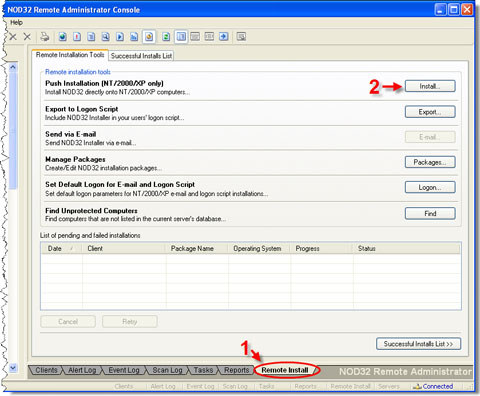
Task: Click the play-arrow Tasks toolbar icon
Action: pos(120,37)
